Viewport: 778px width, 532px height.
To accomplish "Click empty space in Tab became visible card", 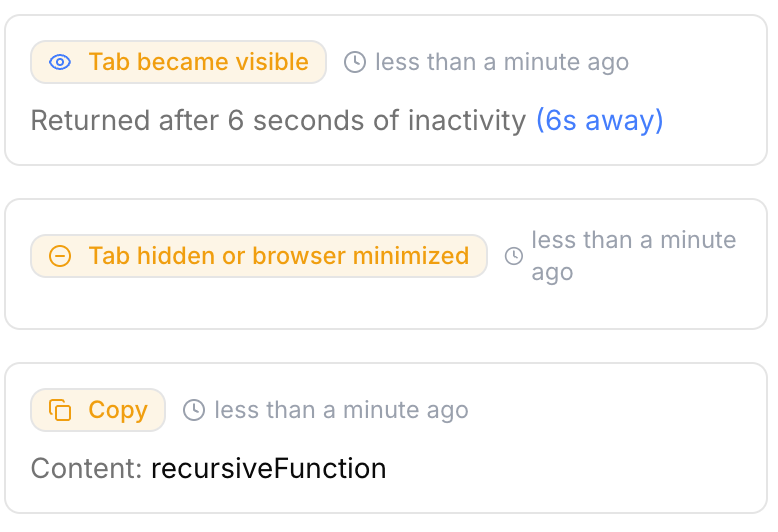I will pyautogui.click(x=700, y=90).
